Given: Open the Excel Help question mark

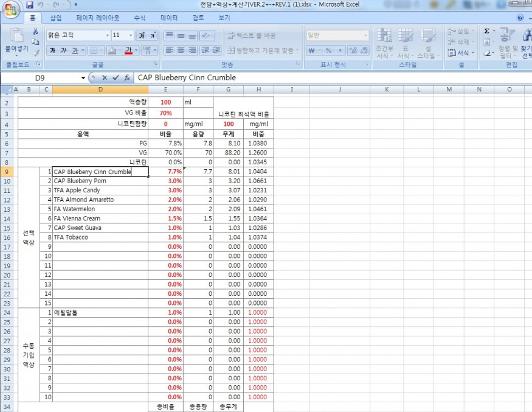Looking at the screenshot, I should tap(520, 18).
